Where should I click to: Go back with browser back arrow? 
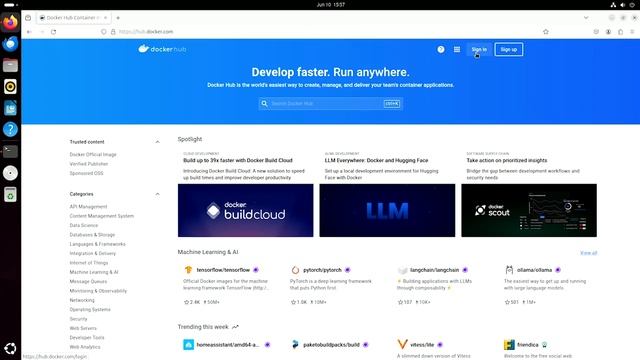pyautogui.click(x=29, y=32)
